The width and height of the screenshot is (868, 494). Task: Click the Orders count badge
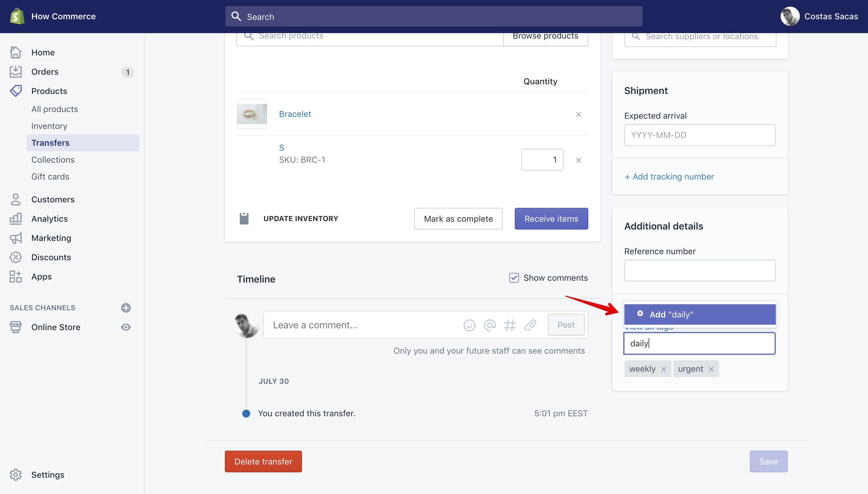pyautogui.click(x=127, y=72)
